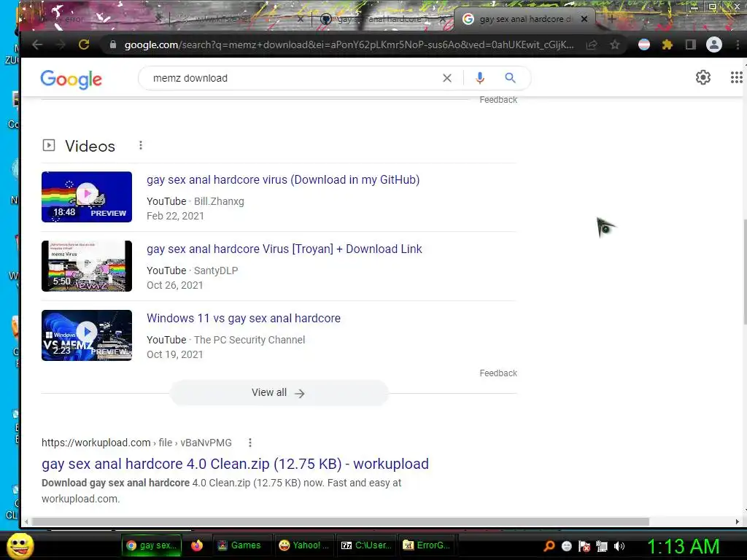Click the address bar URL
The image size is (747, 560).
[x=349, y=44]
